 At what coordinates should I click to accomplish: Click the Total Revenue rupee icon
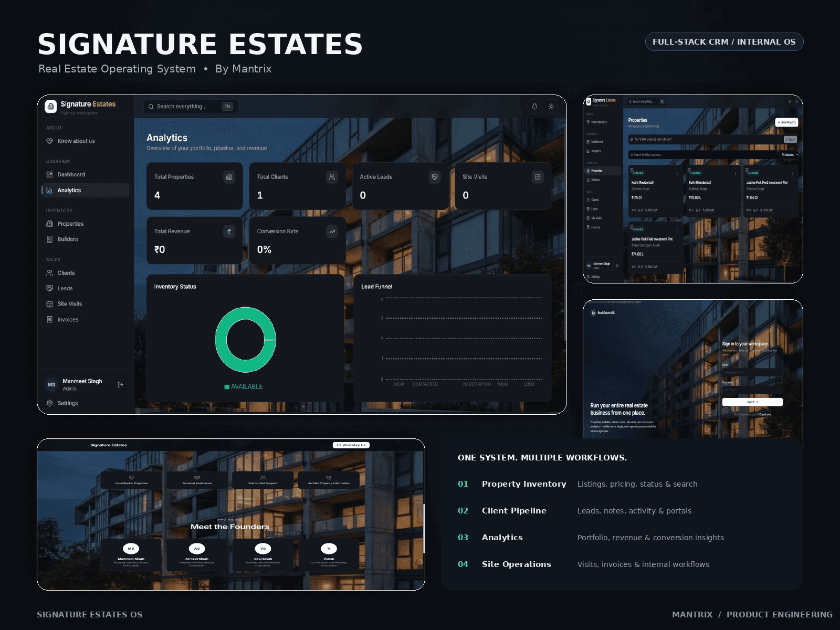(x=229, y=232)
